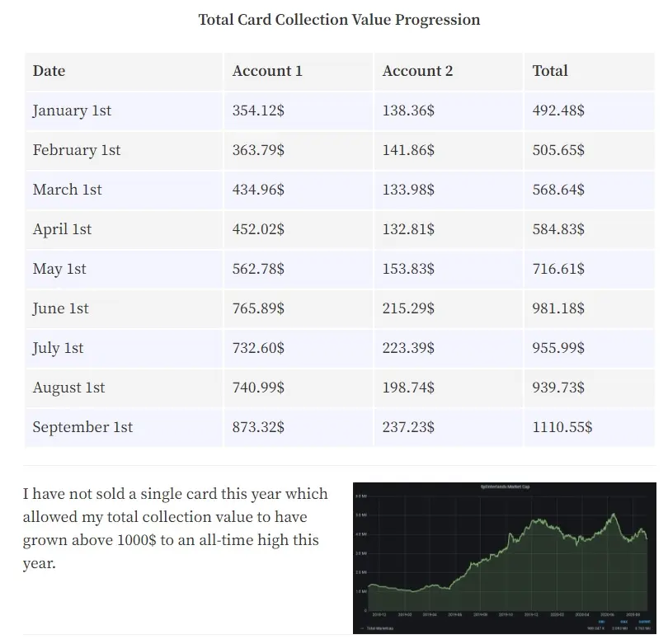The height and width of the screenshot is (644, 668).
Task: Click the 198.74$ Account 2 value
Action: click(408, 388)
